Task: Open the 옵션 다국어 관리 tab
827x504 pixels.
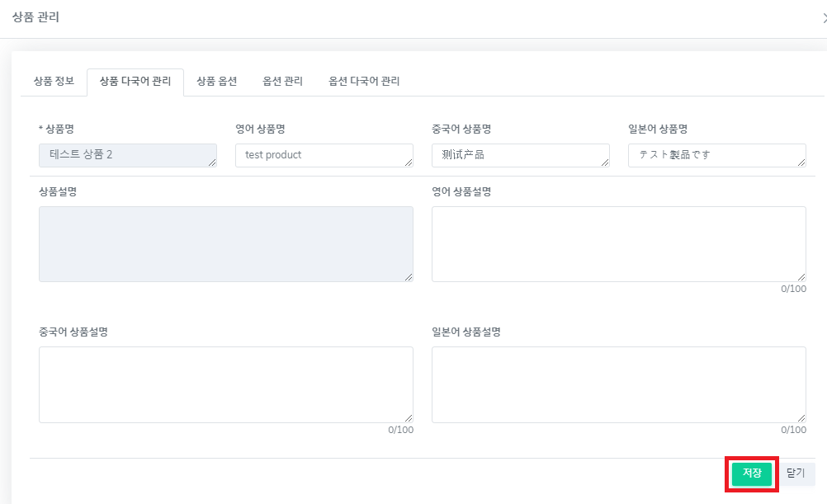Action: pyautogui.click(x=364, y=81)
